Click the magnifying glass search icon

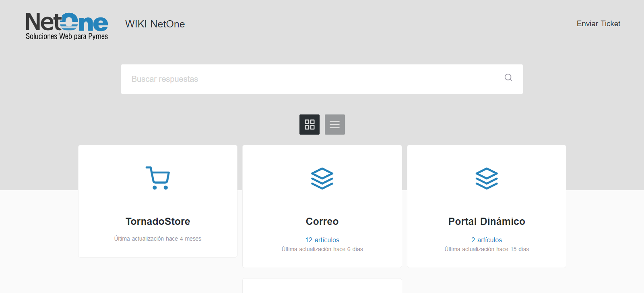(x=508, y=77)
